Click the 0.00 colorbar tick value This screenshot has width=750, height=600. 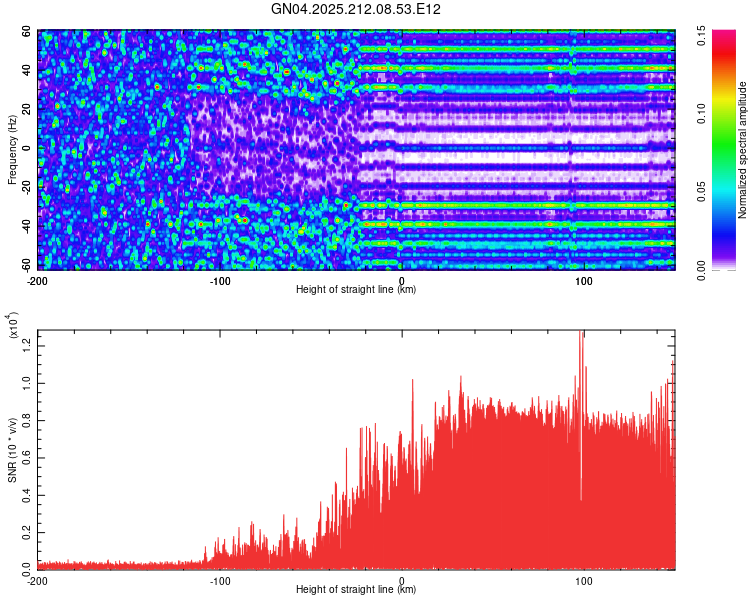coord(701,270)
